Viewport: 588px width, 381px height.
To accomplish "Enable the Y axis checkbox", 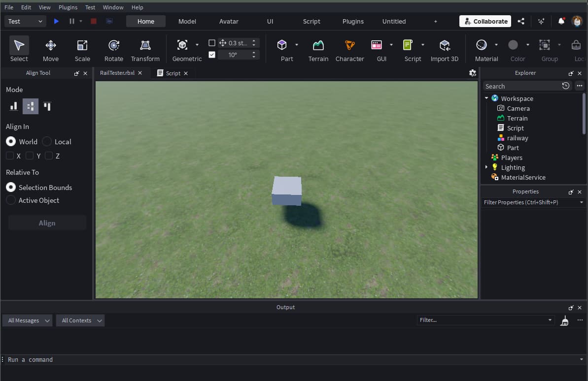I will pyautogui.click(x=30, y=156).
